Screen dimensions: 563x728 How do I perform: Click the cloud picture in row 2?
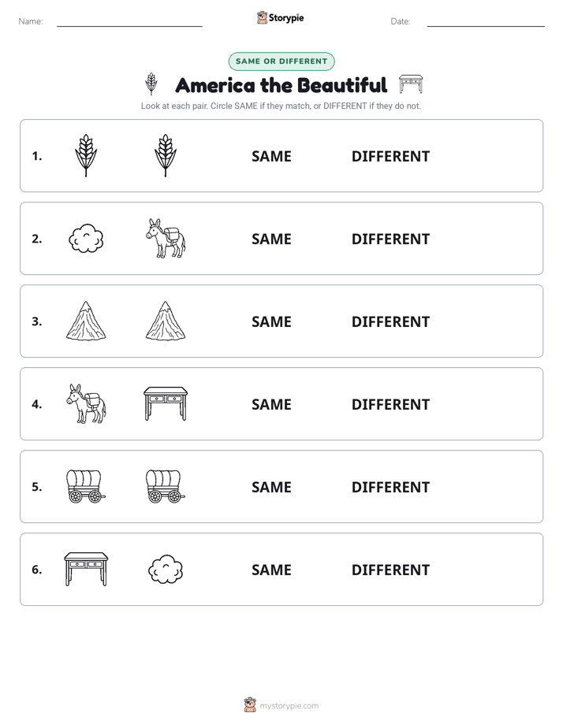pyautogui.click(x=86, y=238)
